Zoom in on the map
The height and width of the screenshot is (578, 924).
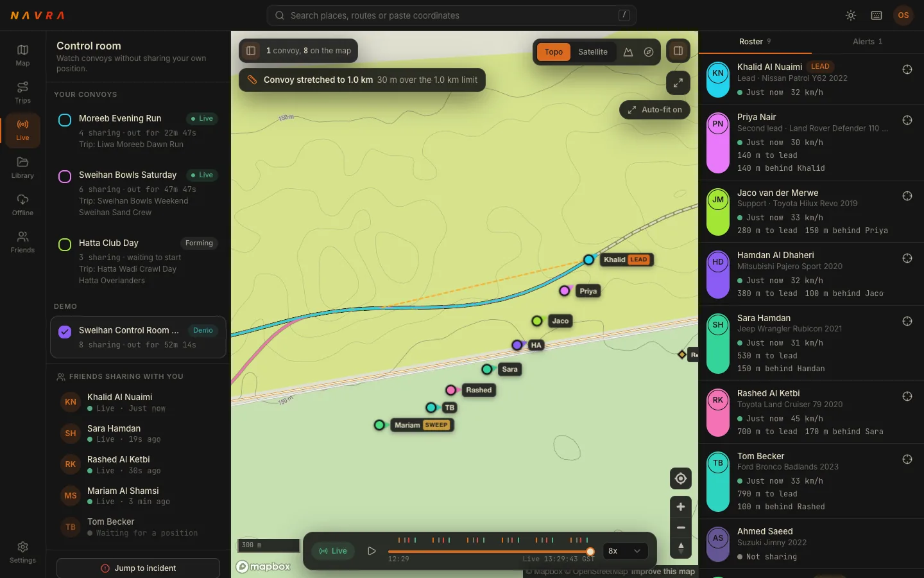[x=681, y=507]
